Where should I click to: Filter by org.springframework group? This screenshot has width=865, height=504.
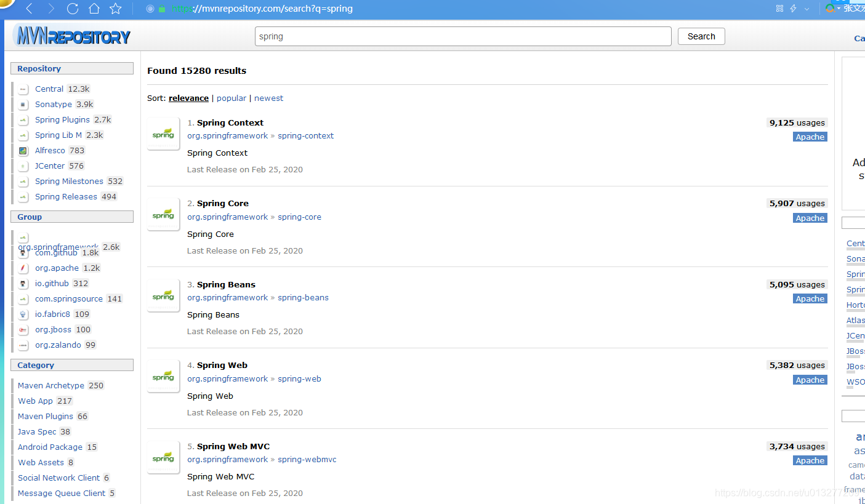click(58, 247)
